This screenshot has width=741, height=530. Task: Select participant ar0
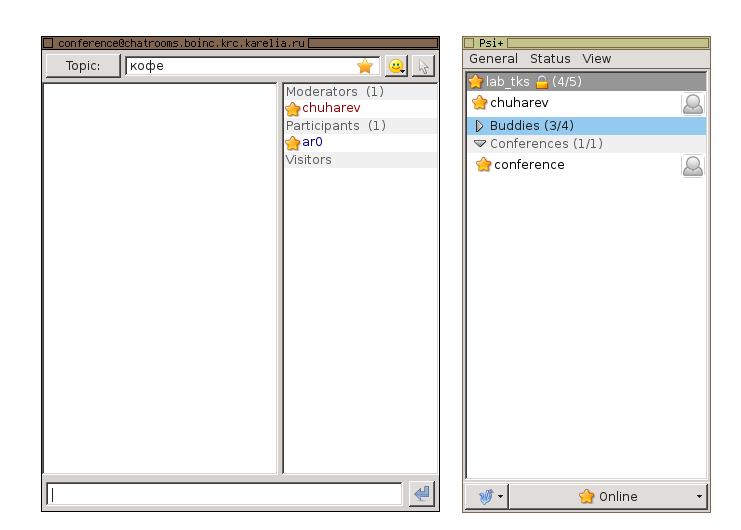(x=312, y=143)
